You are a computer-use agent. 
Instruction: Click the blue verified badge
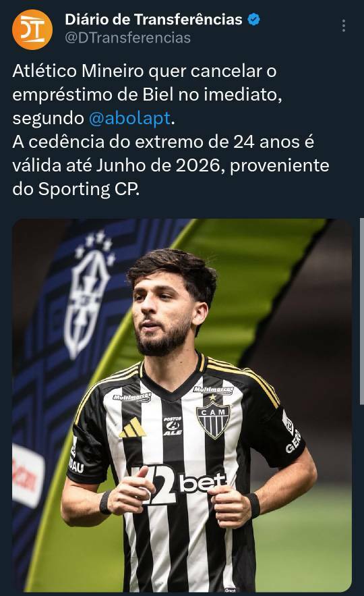tap(253, 19)
